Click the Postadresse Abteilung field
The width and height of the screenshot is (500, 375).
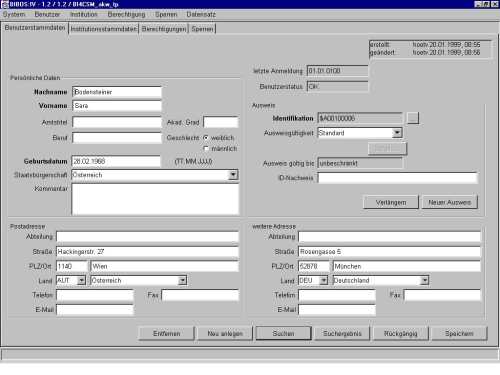pyautogui.click(x=147, y=237)
